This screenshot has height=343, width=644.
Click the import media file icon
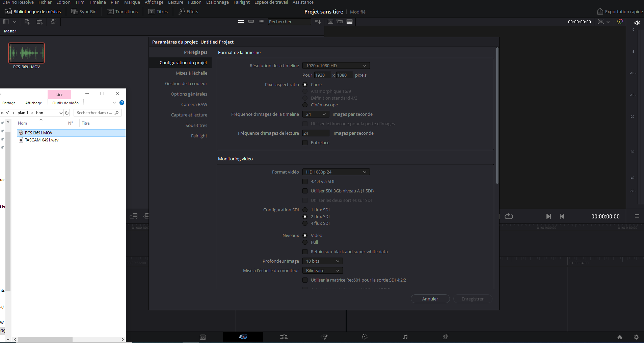tap(27, 22)
